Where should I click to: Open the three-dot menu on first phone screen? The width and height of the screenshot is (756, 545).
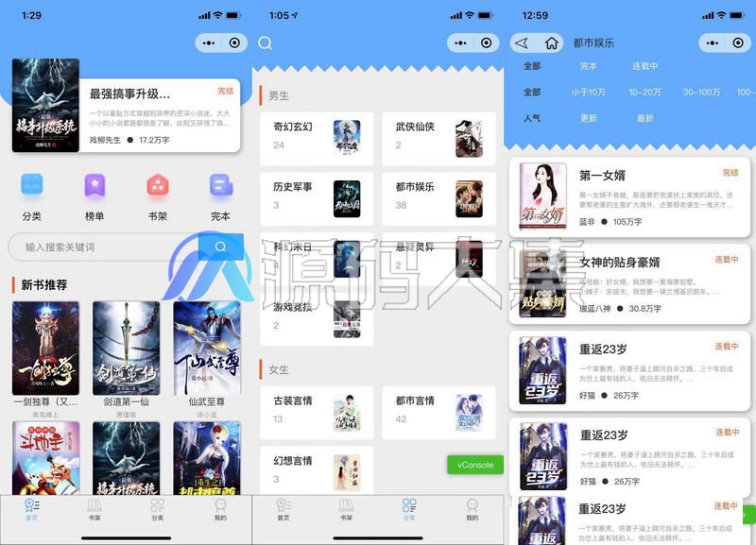tap(209, 43)
